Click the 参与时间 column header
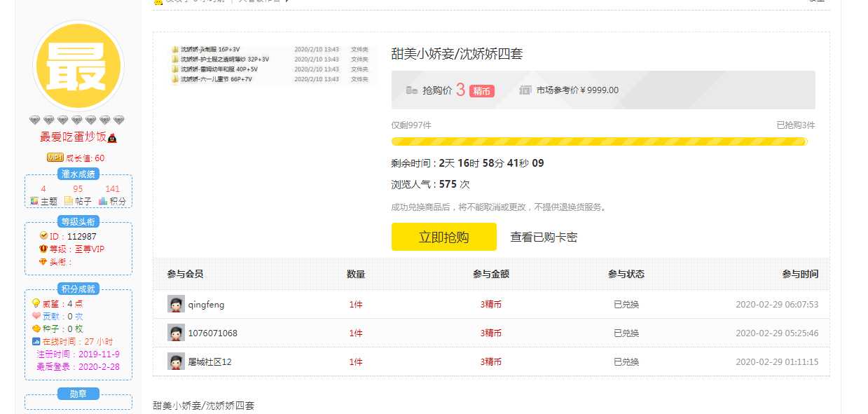Image resolution: width=868 pixels, height=414 pixels. coord(800,274)
